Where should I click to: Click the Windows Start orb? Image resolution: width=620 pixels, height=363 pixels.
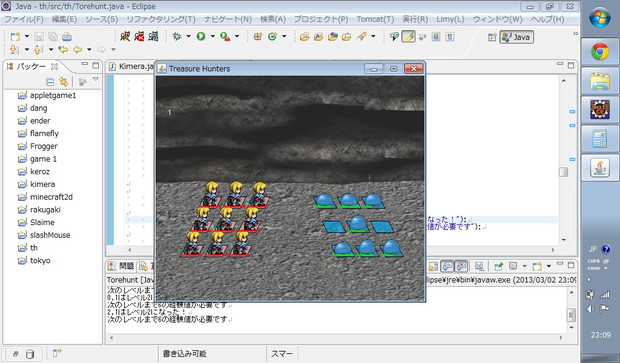[x=600, y=17]
